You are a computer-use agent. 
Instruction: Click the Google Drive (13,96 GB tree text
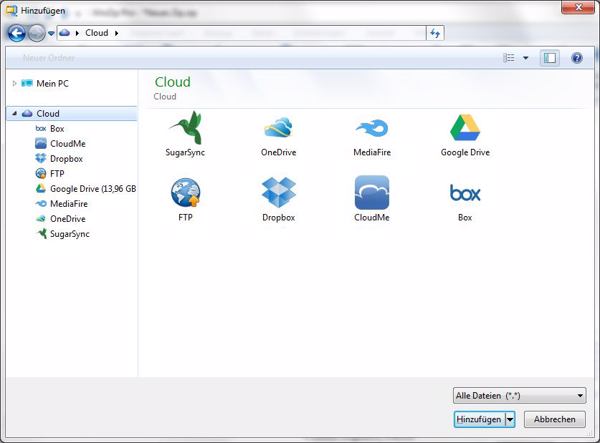(93, 189)
